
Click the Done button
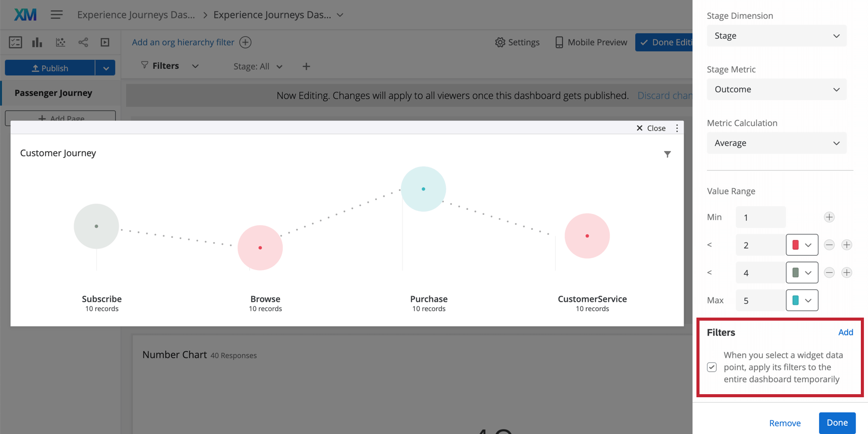click(x=837, y=423)
